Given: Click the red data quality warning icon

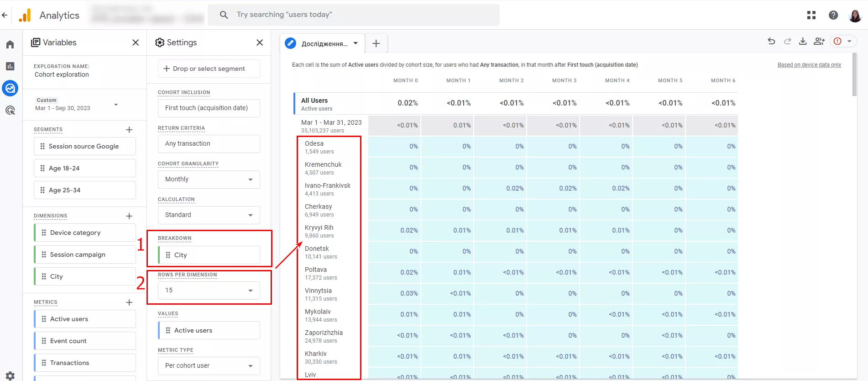Looking at the screenshot, I should tap(837, 41).
